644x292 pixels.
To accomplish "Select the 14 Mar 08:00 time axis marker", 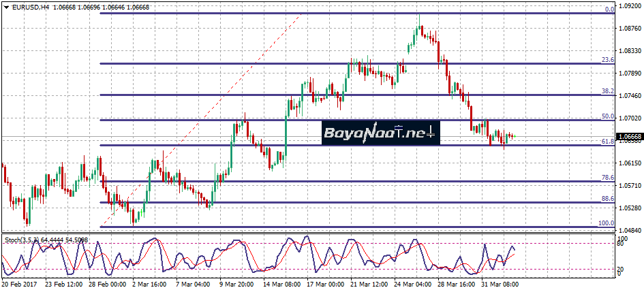I will click(283, 284).
